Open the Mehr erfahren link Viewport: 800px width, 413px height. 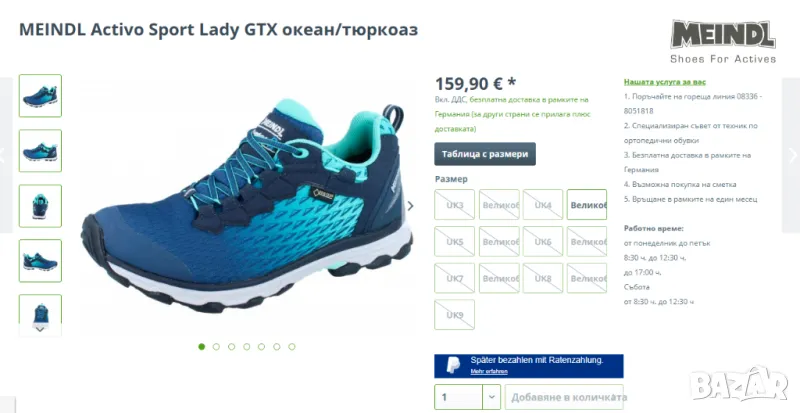pos(489,371)
